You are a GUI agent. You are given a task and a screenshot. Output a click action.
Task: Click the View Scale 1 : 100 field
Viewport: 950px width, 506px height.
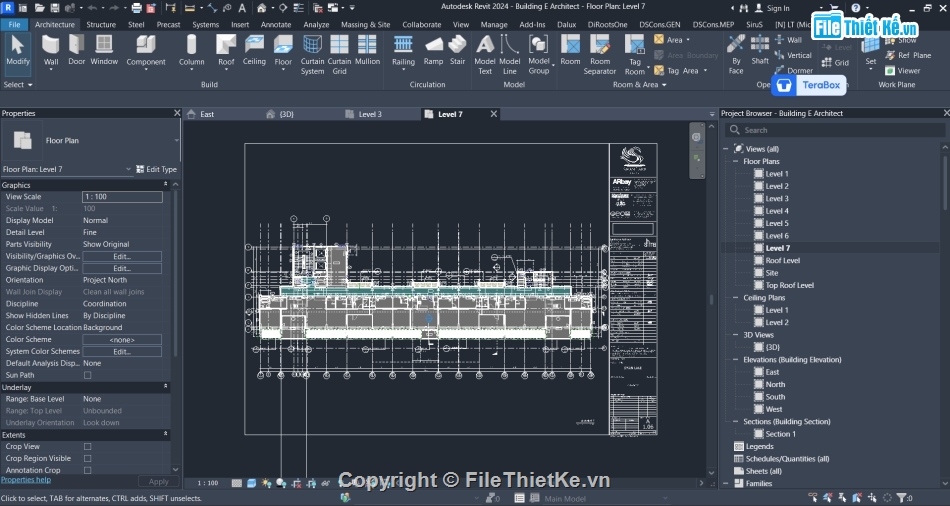pos(122,197)
